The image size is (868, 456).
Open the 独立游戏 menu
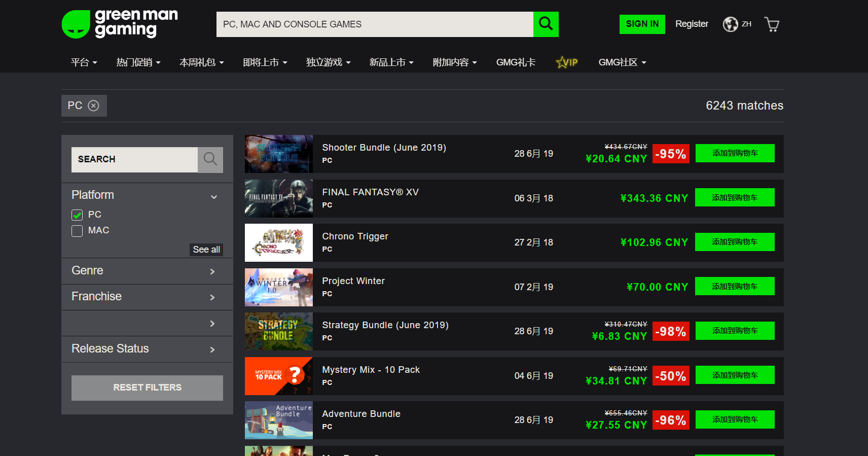(329, 62)
